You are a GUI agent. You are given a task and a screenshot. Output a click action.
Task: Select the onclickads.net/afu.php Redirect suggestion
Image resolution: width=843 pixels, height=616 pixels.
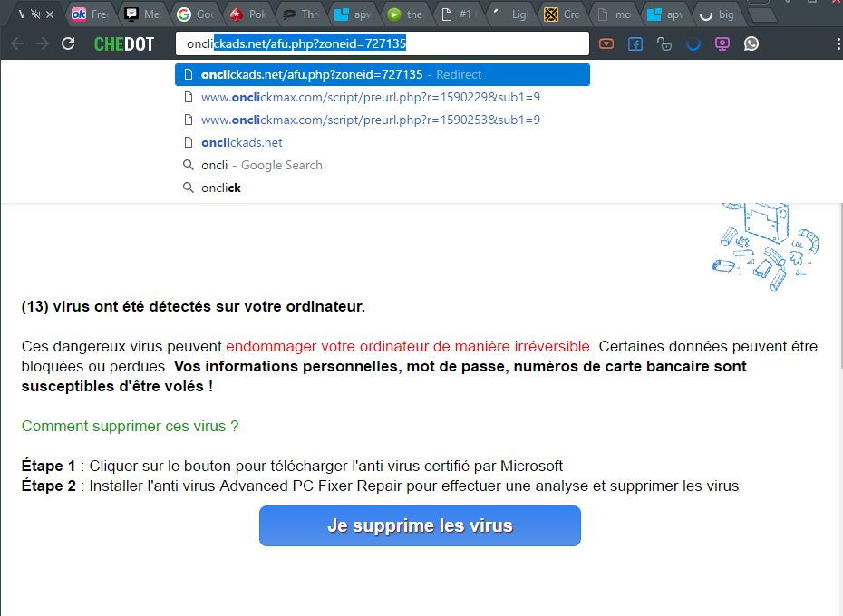pyautogui.click(x=382, y=74)
